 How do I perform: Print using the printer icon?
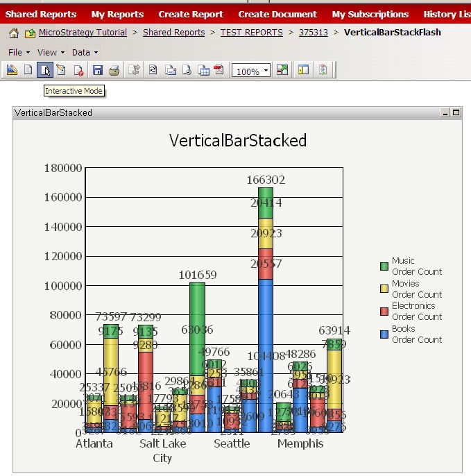point(114,70)
